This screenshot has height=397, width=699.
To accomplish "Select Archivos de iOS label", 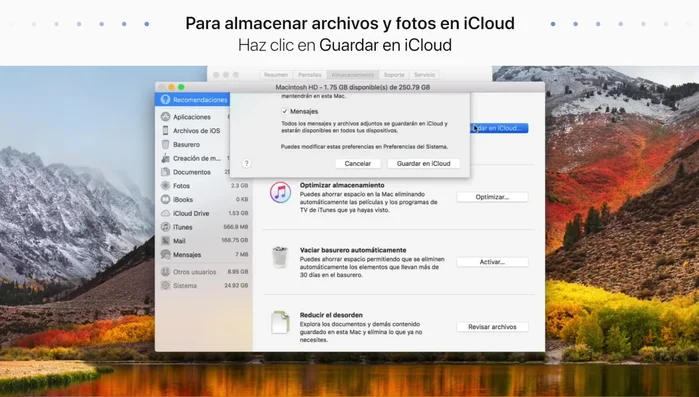I will pos(197,131).
